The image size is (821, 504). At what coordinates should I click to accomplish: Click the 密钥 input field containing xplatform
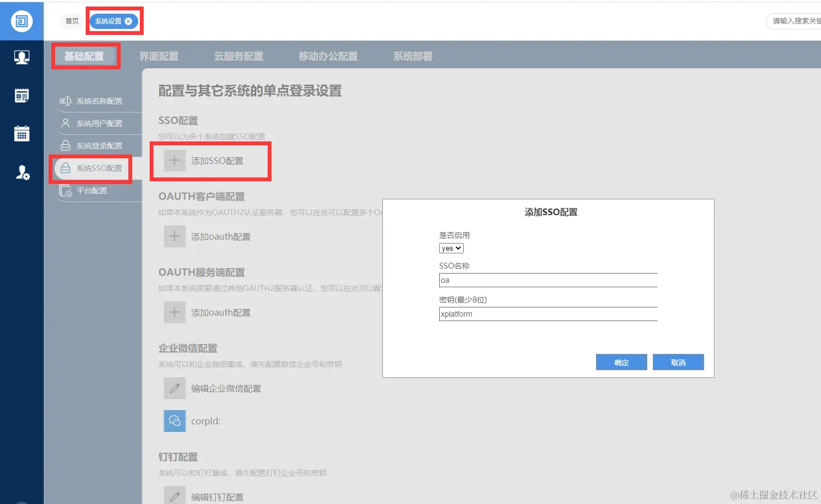548,314
